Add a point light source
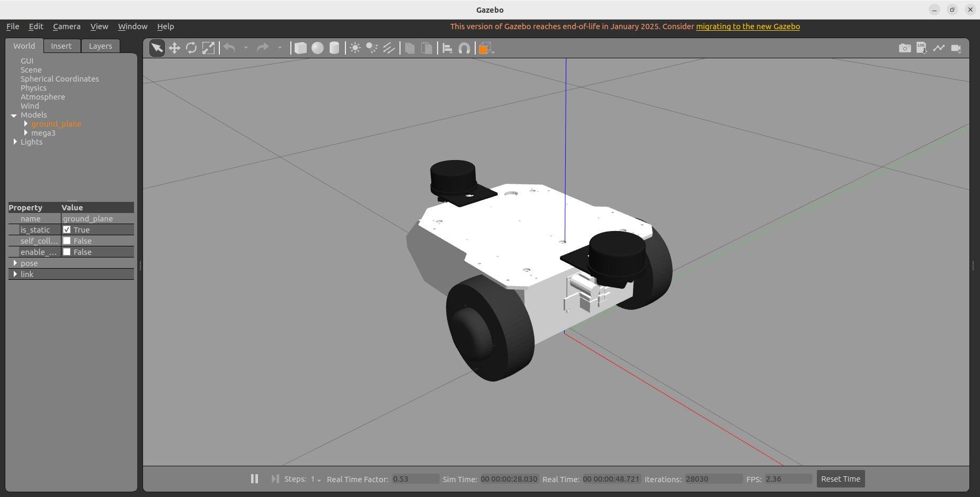This screenshot has width=980, height=497. coord(355,48)
